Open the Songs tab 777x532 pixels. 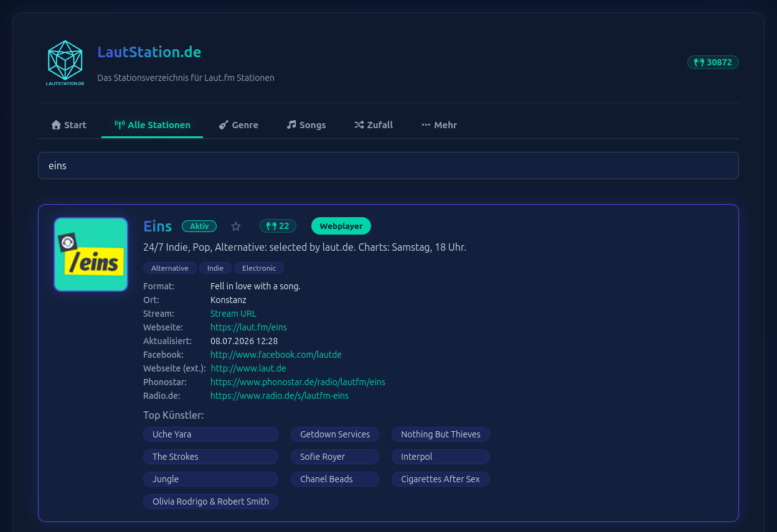(x=306, y=125)
